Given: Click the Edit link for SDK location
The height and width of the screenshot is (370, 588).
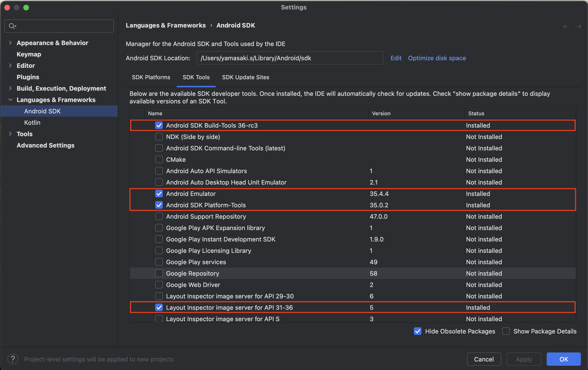Looking at the screenshot, I should pos(396,58).
